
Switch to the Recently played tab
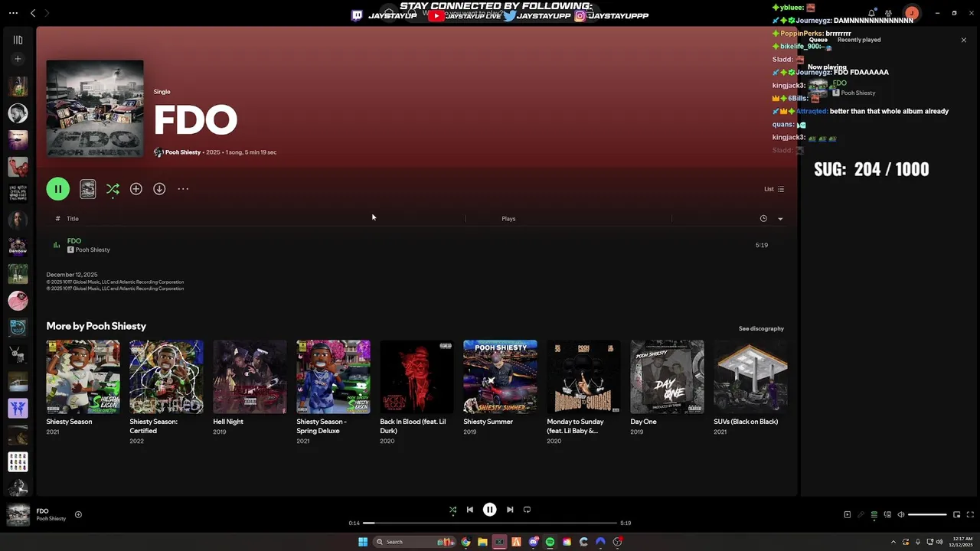tap(859, 40)
